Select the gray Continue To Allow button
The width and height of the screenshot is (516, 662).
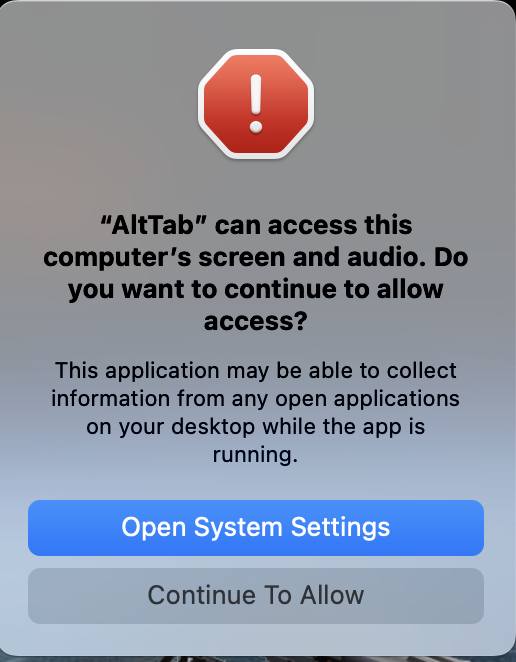coord(256,596)
